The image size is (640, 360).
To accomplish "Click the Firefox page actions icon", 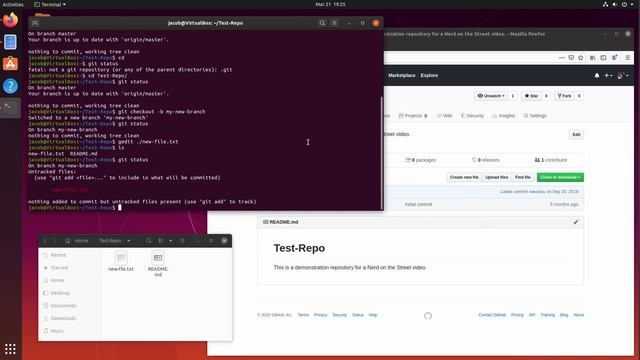I will click(x=562, y=58).
